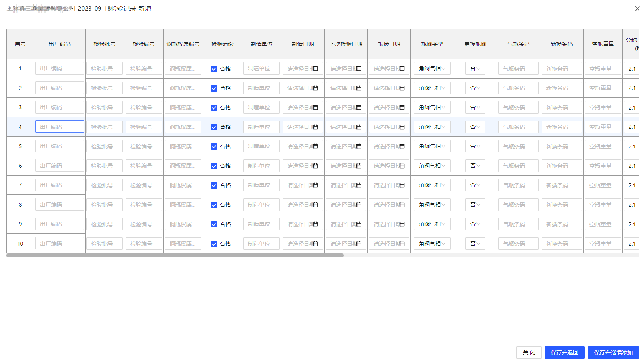This screenshot has height=363, width=644.
Task: Click the 下次检验日期 column header
Action: pos(346,44)
